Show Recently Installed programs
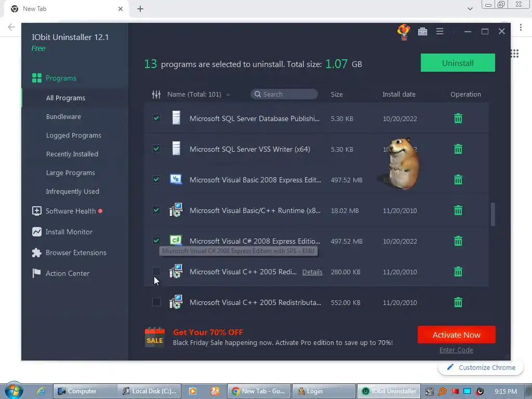 (72, 154)
